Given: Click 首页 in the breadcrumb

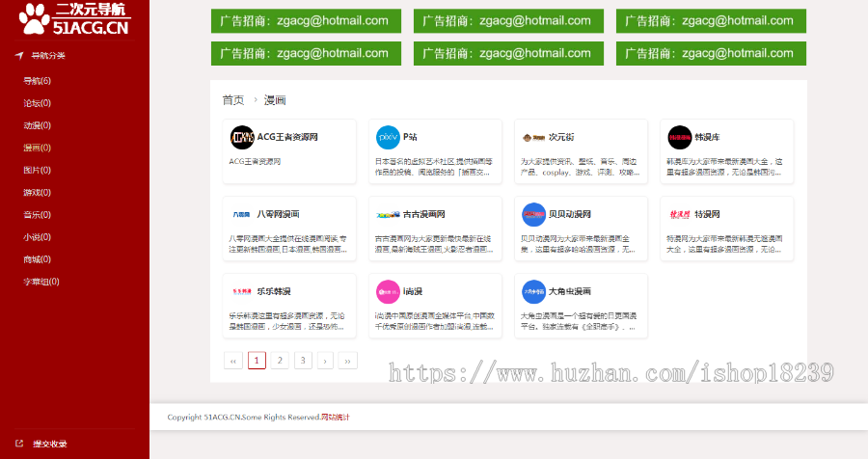Looking at the screenshot, I should 233,100.
